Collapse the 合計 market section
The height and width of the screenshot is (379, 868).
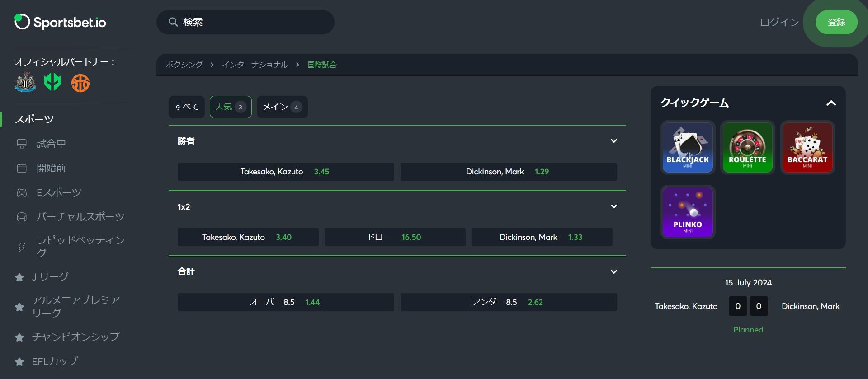(613, 272)
